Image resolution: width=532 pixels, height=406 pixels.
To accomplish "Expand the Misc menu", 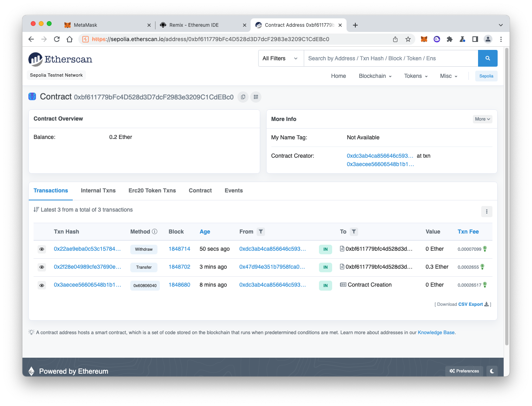I will coord(448,76).
